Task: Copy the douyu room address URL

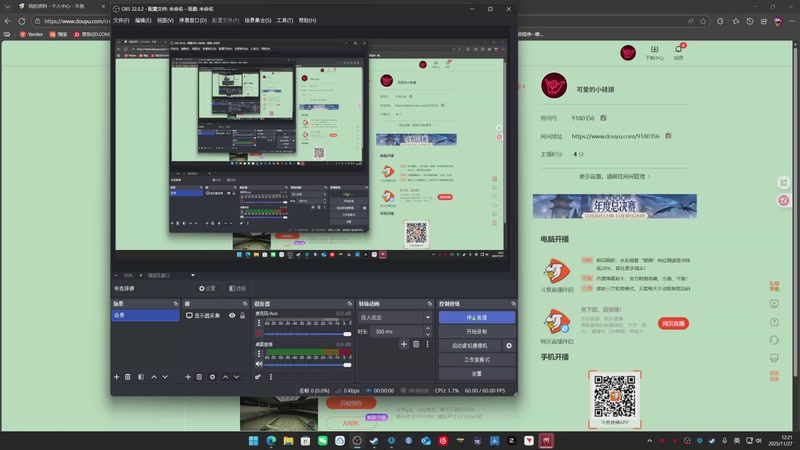Action: coord(668,136)
